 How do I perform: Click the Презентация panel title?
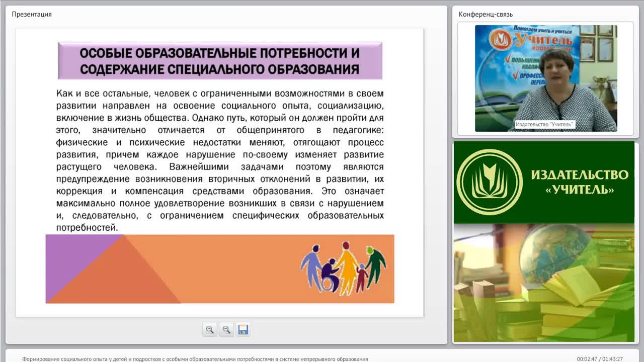tap(32, 14)
